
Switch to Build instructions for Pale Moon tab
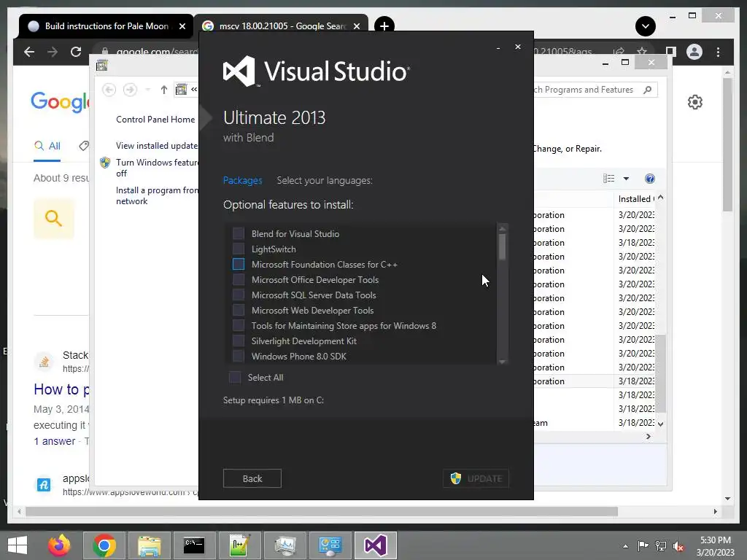pyautogui.click(x=106, y=26)
